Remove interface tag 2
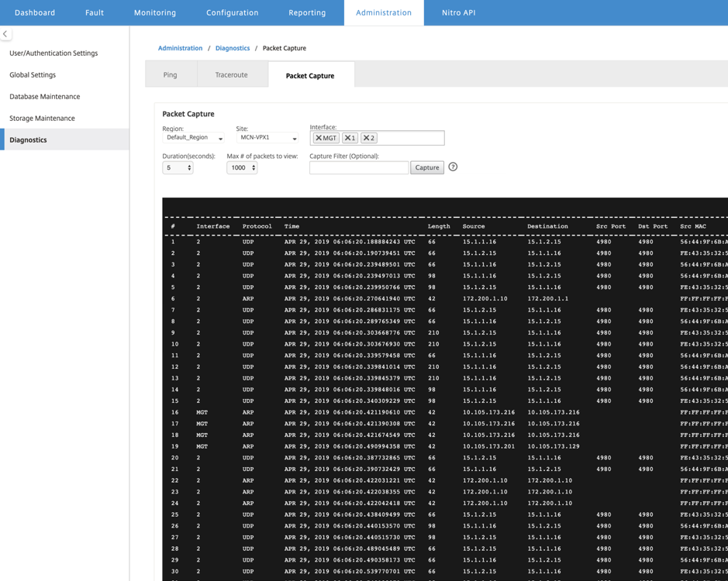The height and width of the screenshot is (581, 728). [x=366, y=138]
